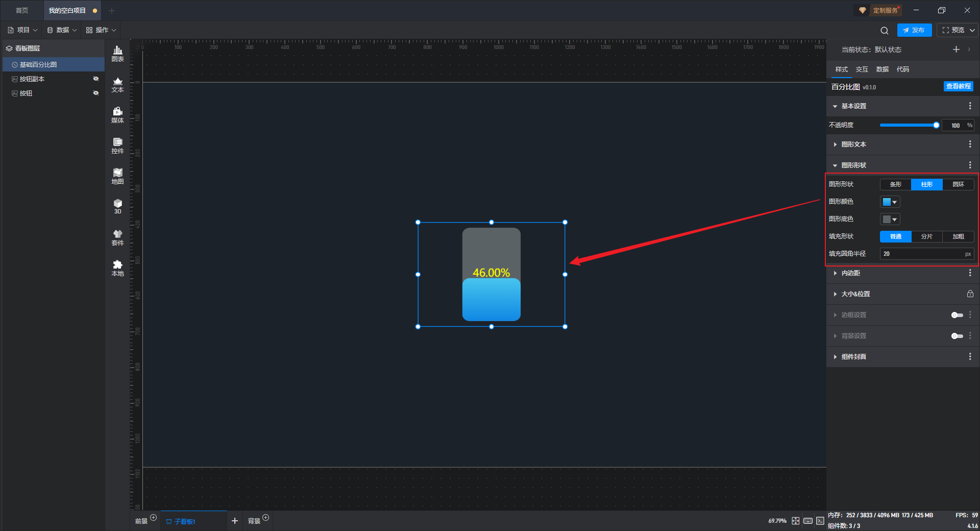Click the 填充圆角半径 input field

927,254
